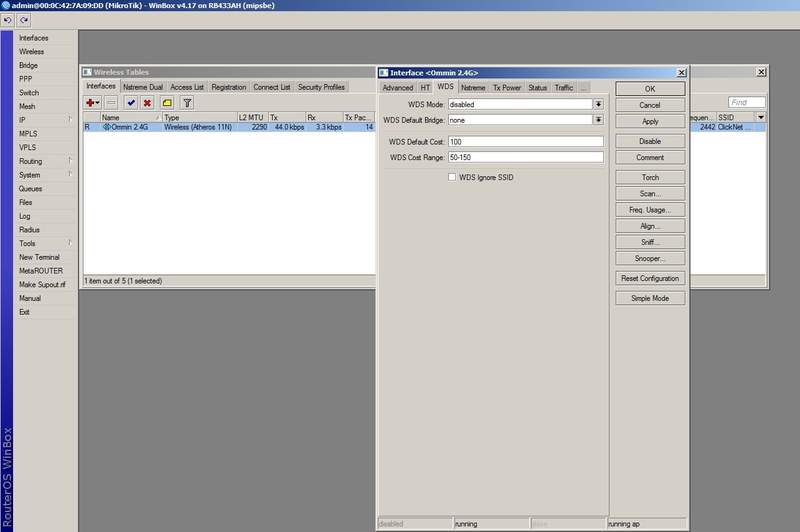Open Queues in the sidebar menu
This screenshot has height=532, width=800.
tap(31, 189)
